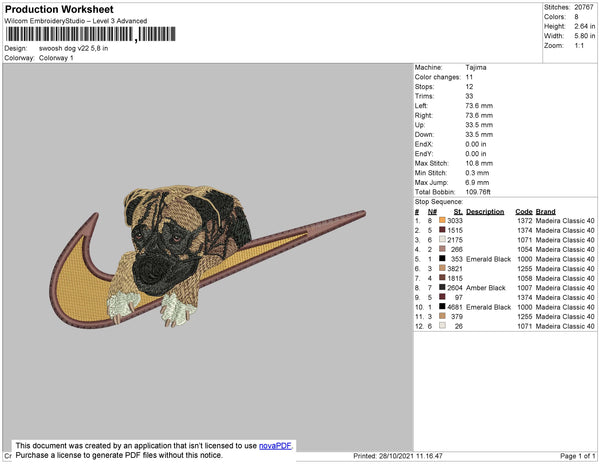
Task: Select the tan swatch beside 3821
Action: (x=442, y=268)
